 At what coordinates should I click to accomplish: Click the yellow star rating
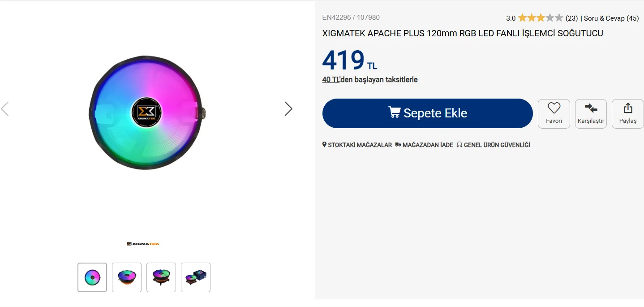540,18
